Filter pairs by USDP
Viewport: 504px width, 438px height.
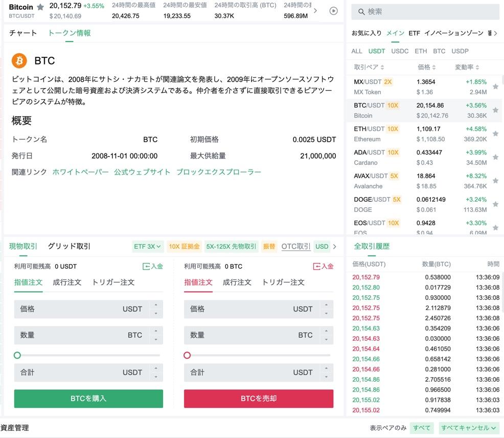tap(460, 51)
